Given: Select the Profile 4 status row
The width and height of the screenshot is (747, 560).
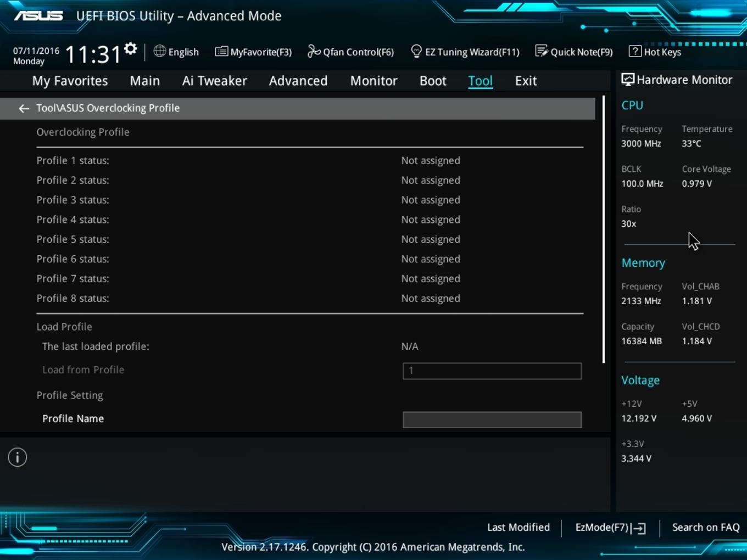Looking at the screenshot, I should (310, 220).
